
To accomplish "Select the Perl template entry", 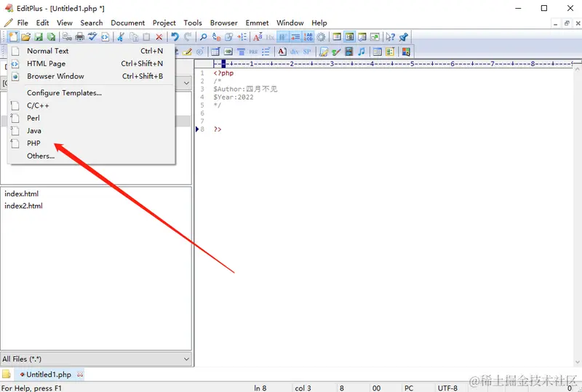I will [92, 118].
